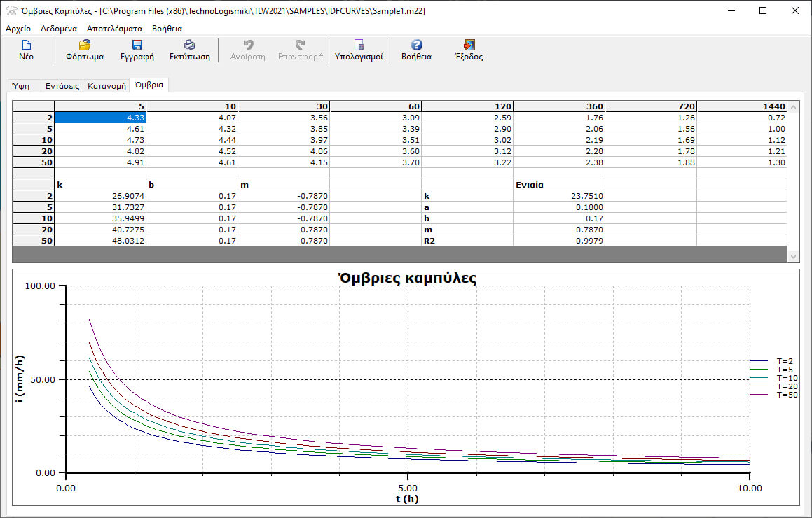
Task: Open the Αποτελέσματα menu
Action: [x=114, y=29]
